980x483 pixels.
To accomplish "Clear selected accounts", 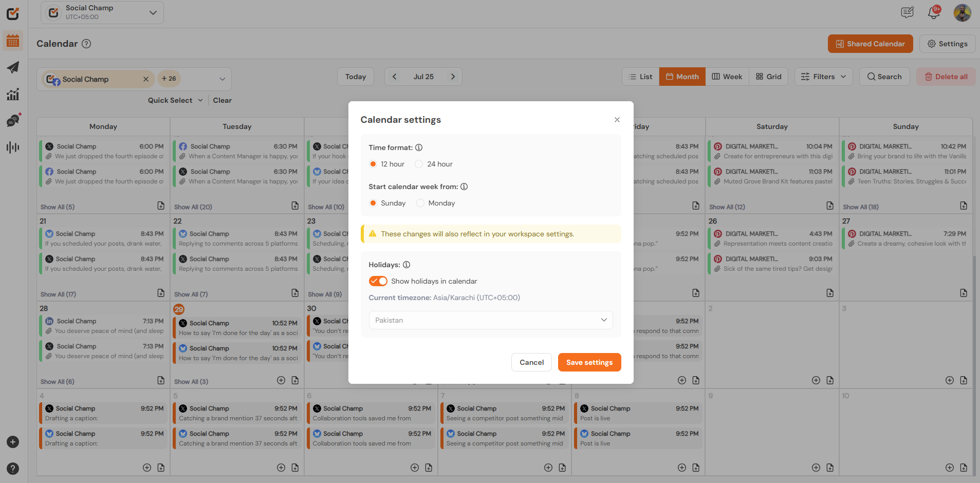I will 223,100.
